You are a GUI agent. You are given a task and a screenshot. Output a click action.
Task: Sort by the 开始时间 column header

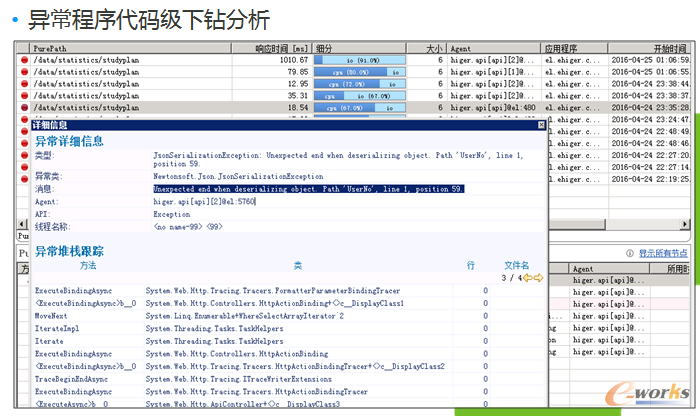click(x=670, y=48)
